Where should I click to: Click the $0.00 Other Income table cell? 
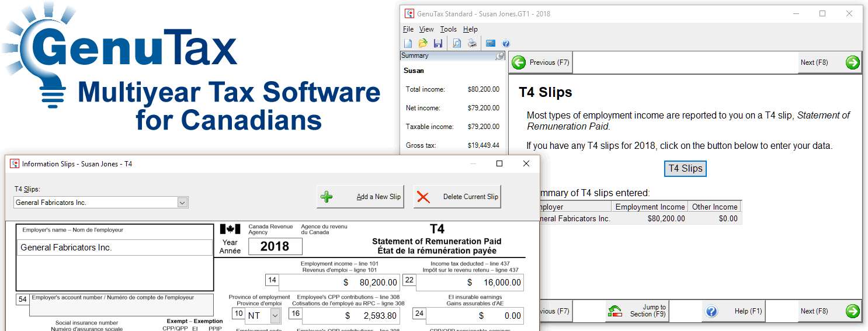[x=714, y=219]
